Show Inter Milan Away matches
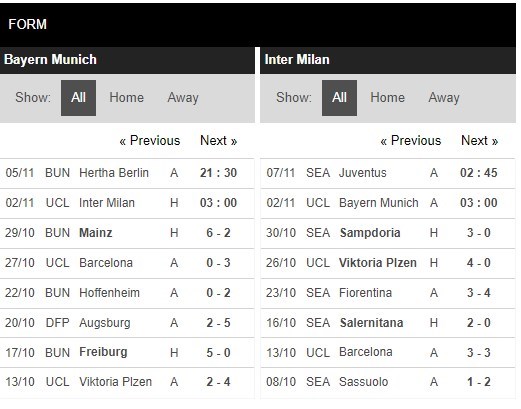 pyautogui.click(x=444, y=98)
